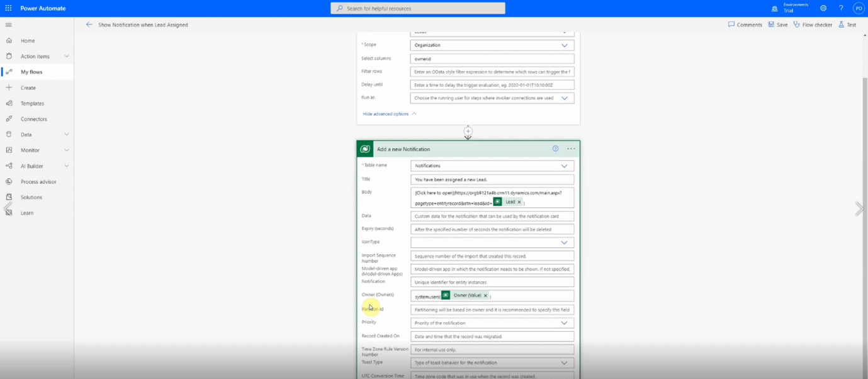The width and height of the screenshot is (868, 379).
Task: Remove the Lead dynamic content token
Action: coord(519,202)
